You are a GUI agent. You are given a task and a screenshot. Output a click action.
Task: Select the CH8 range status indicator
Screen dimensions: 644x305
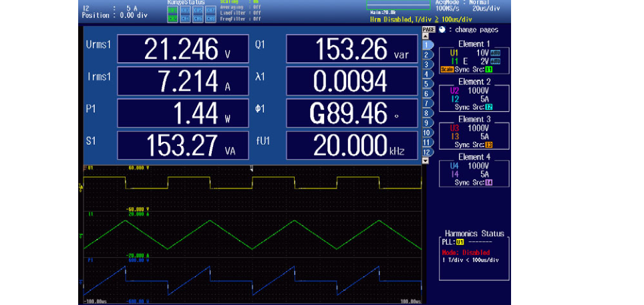click(210, 19)
